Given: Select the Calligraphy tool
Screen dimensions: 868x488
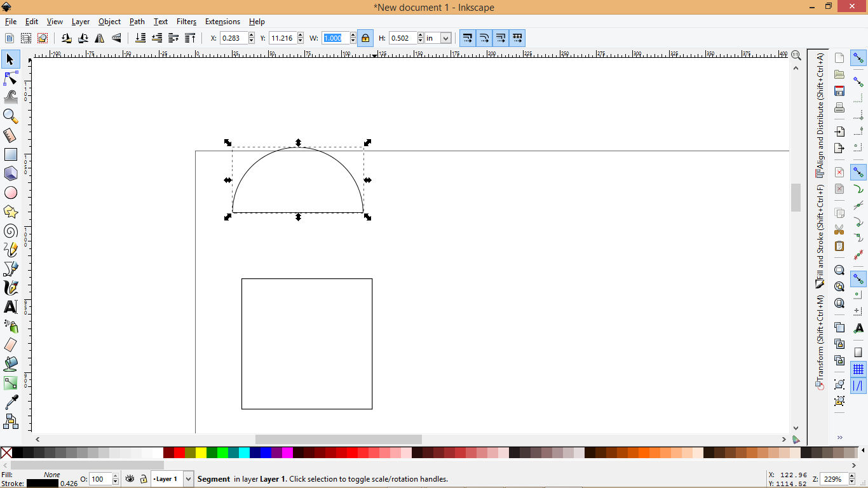Looking at the screenshot, I should [x=10, y=288].
